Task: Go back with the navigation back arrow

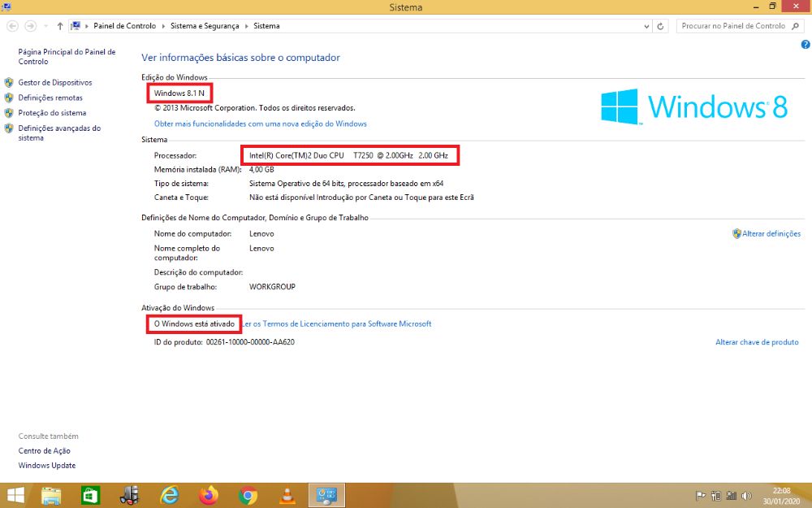Action: [x=13, y=26]
